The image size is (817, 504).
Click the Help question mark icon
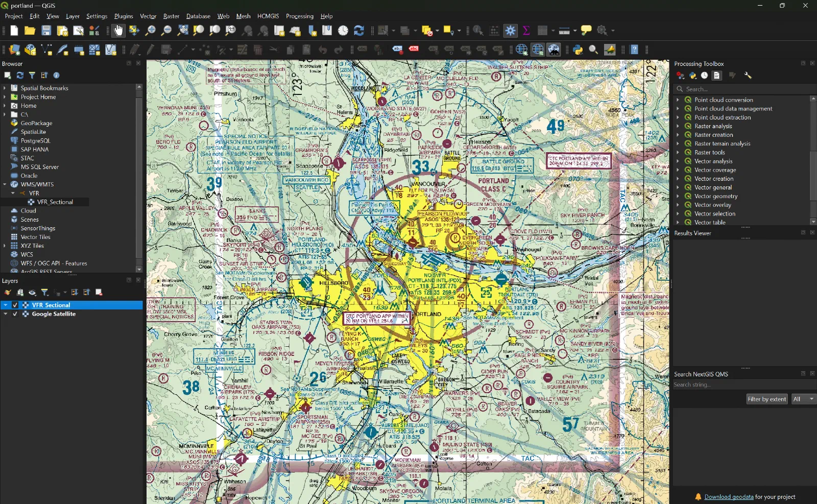pos(634,50)
